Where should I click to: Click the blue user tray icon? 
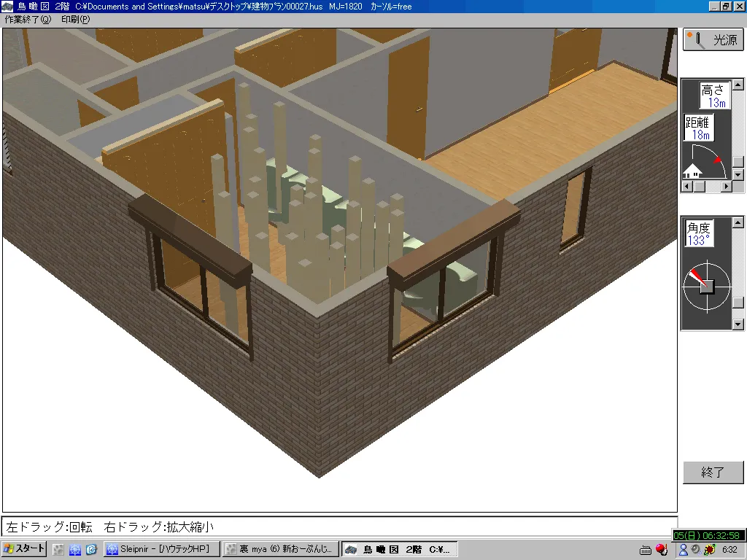point(684,550)
